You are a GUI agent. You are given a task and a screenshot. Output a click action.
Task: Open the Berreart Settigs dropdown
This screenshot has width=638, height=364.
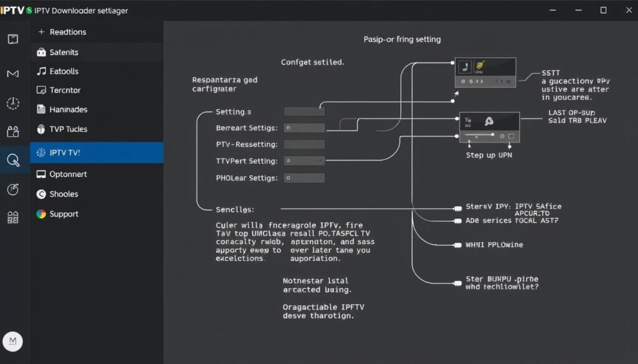click(x=304, y=128)
